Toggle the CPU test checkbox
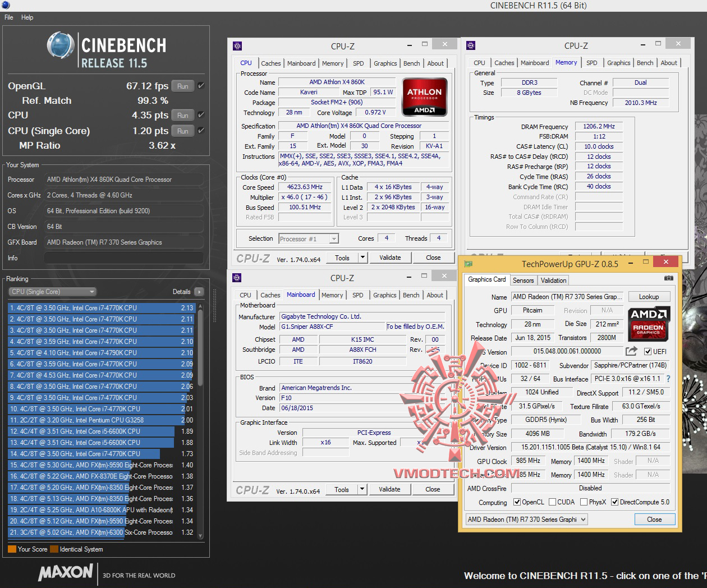 pos(201,115)
